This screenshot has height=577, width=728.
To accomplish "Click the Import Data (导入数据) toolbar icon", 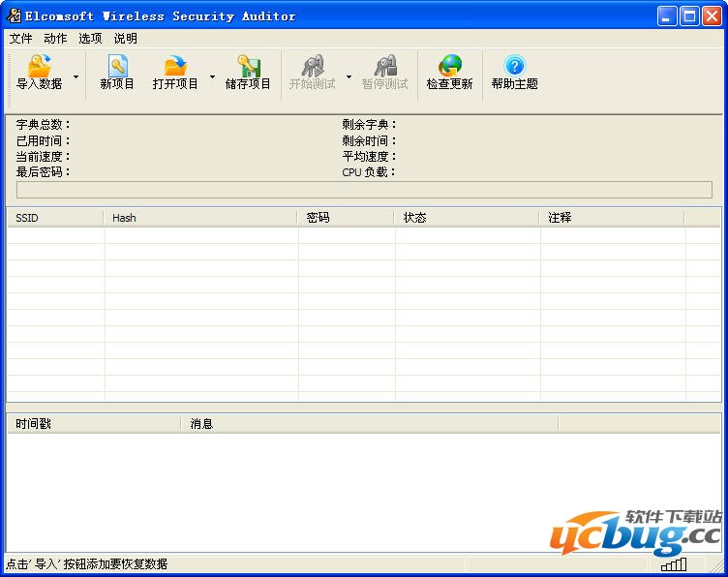I will point(39,67).
